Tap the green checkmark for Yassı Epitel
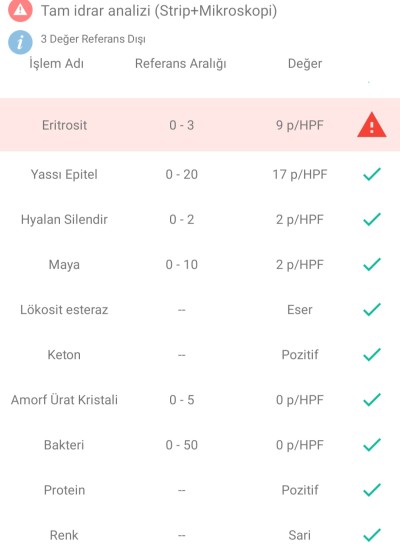Screen dimensions: 400x545 click(x=372, y=174)
